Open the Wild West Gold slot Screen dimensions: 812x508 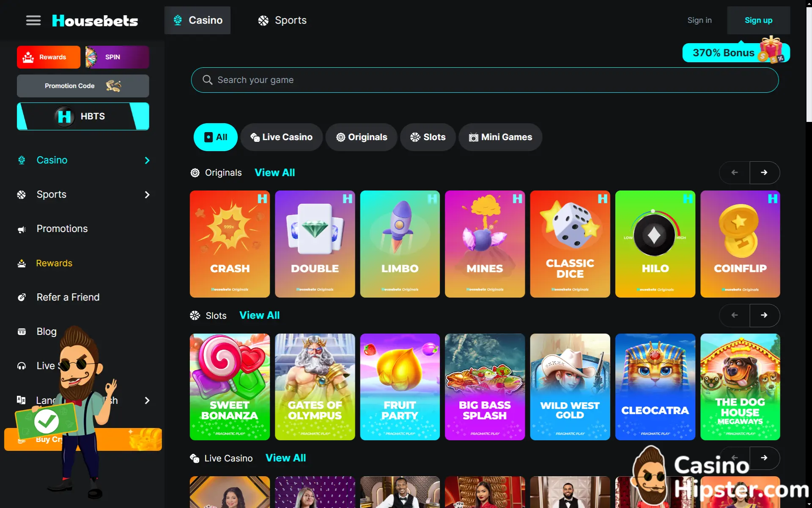point(570,387)
